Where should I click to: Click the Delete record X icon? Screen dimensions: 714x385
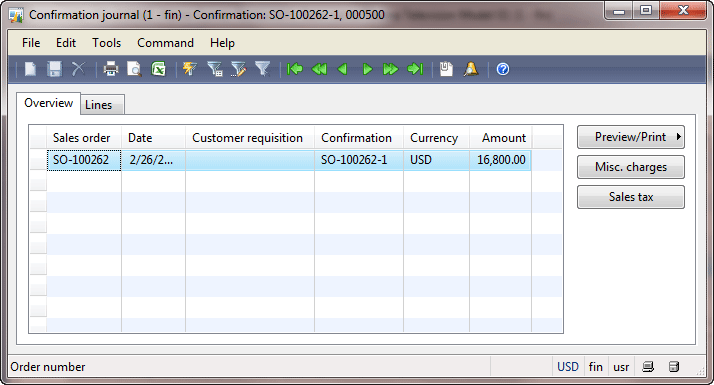[x=79, y=69]
